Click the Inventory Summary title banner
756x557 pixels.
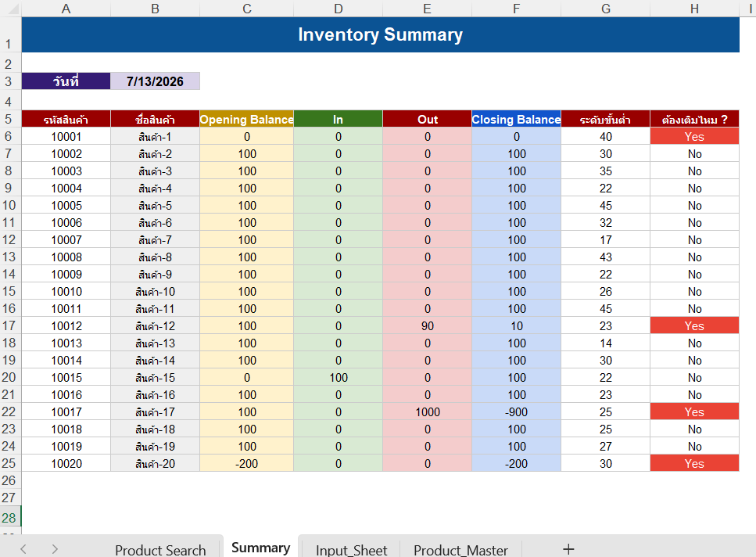[381, 34]
